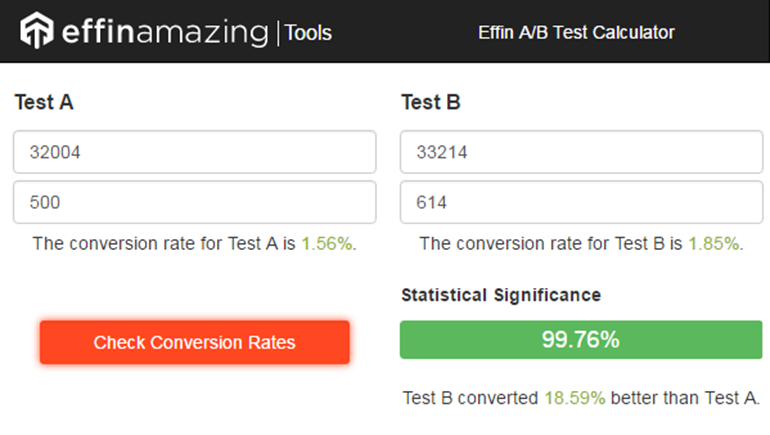Click the 1.85% conversion rate value
This screenshot has width=770, height=435.
tap(713, 243)
